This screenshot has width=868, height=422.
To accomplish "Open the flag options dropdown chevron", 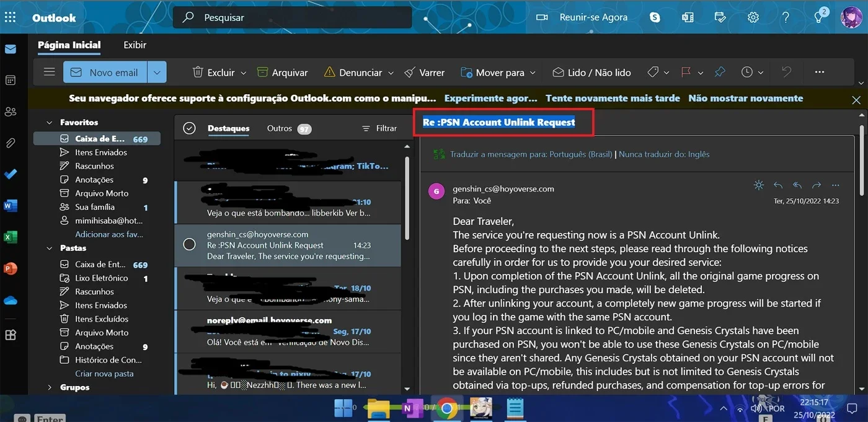I will click(x=701, y=73).
